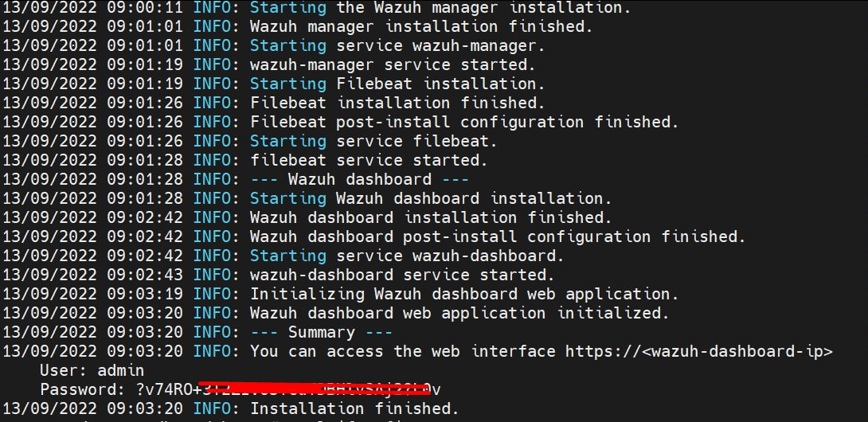
Task: Click the final "Installation finished" line
Action: pyautogui.click(x=354, y=408)
